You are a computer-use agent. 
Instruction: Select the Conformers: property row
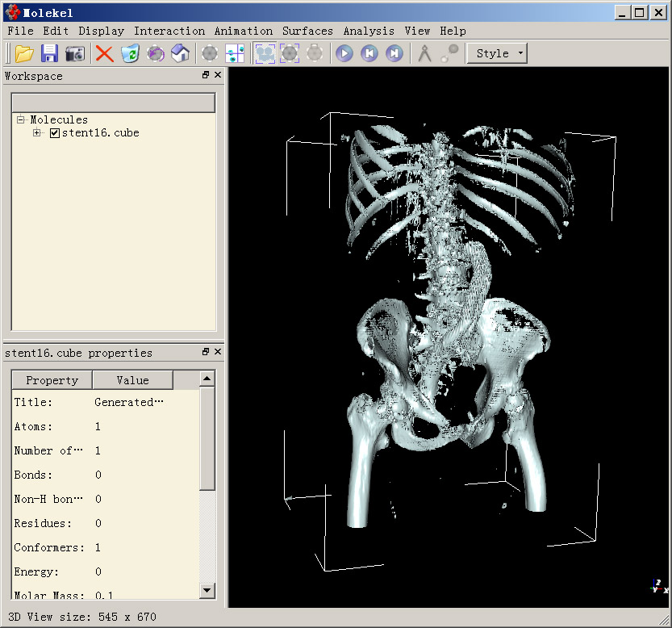coord(106,548)
